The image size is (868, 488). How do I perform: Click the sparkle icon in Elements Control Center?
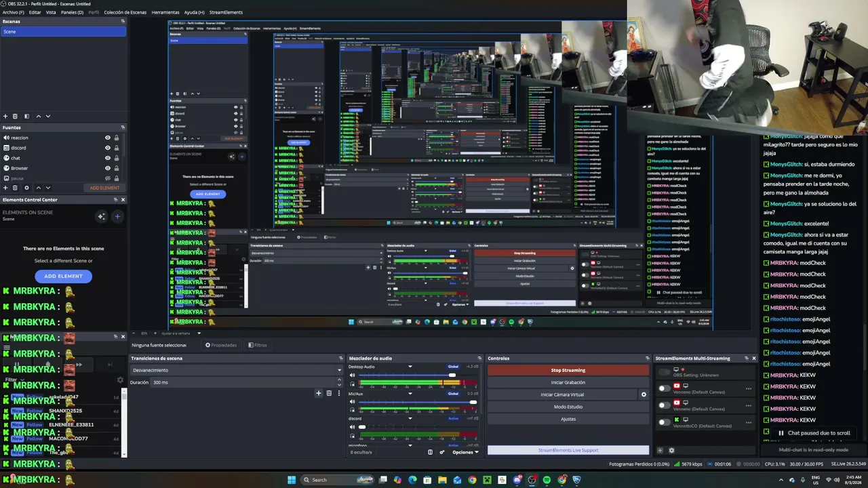pos(101,216)
